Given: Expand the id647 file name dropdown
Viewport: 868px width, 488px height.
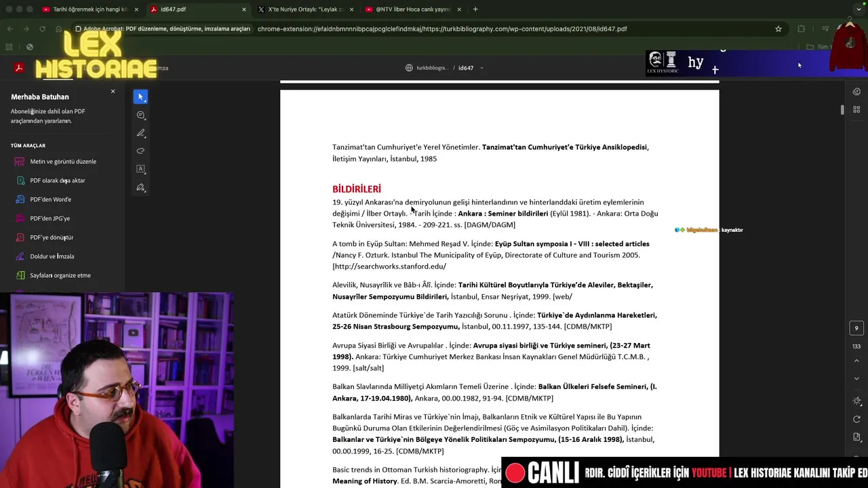Looking at the screenshot, I should (481, 68).
